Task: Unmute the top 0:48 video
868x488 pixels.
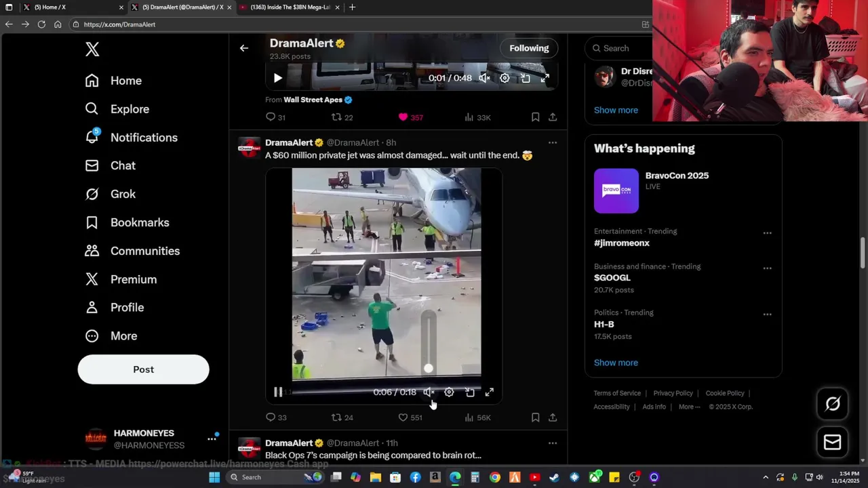Action: pyautogui.click(x=484, y=78)
